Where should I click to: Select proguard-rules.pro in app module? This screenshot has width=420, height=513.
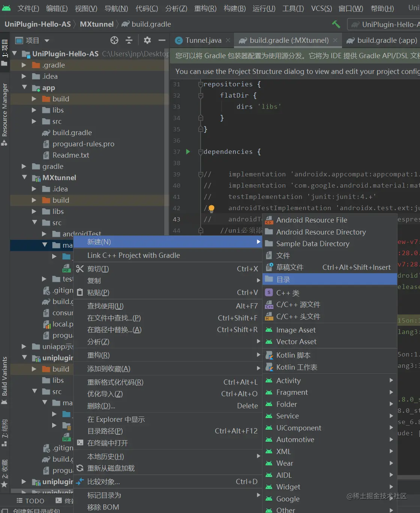tap(83, 144)
